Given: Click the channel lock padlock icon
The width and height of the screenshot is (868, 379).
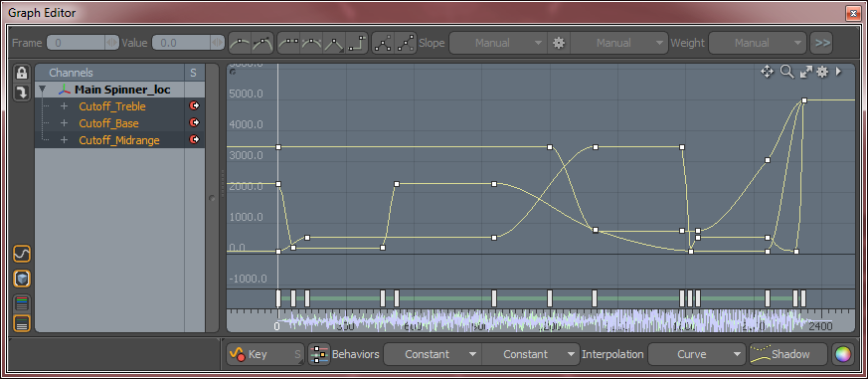Looking at the screenshot, I should point(22,74).
